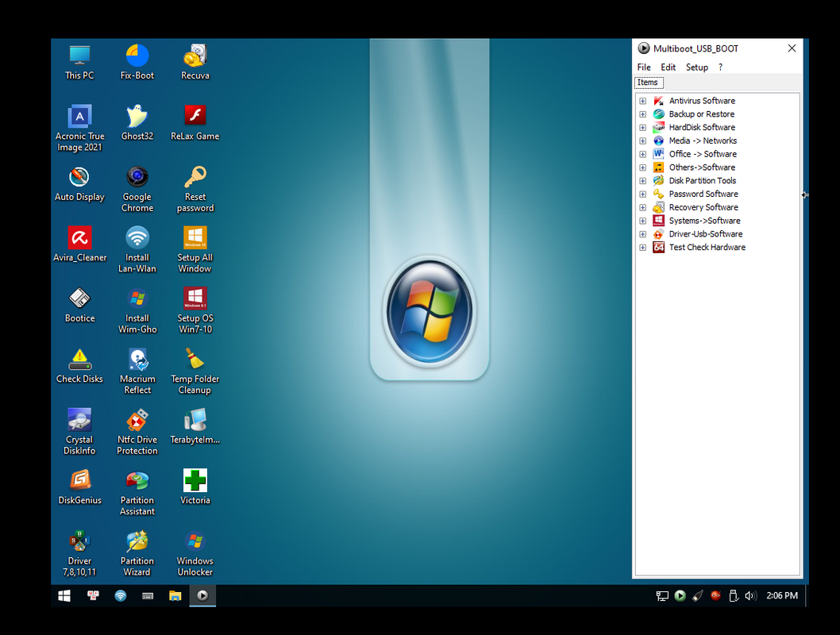The image size is (840, 635).
Task: Open the This PC desktop icon
Action: (79, 63)
